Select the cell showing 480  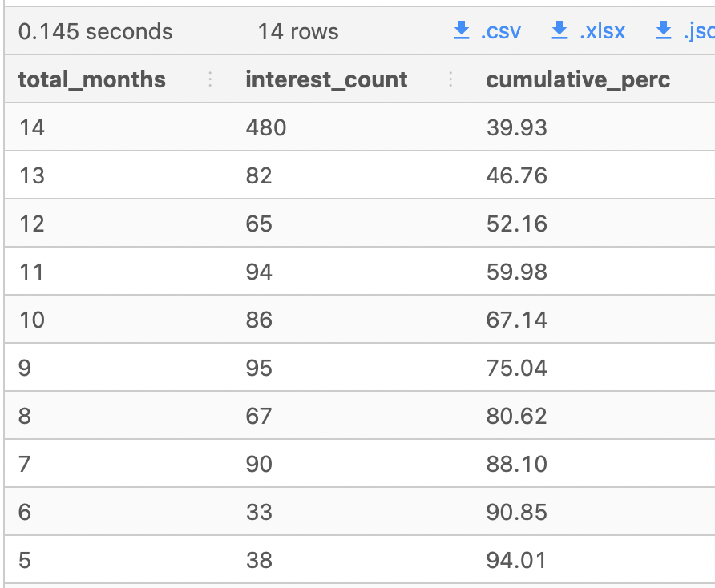click(266, 127)
